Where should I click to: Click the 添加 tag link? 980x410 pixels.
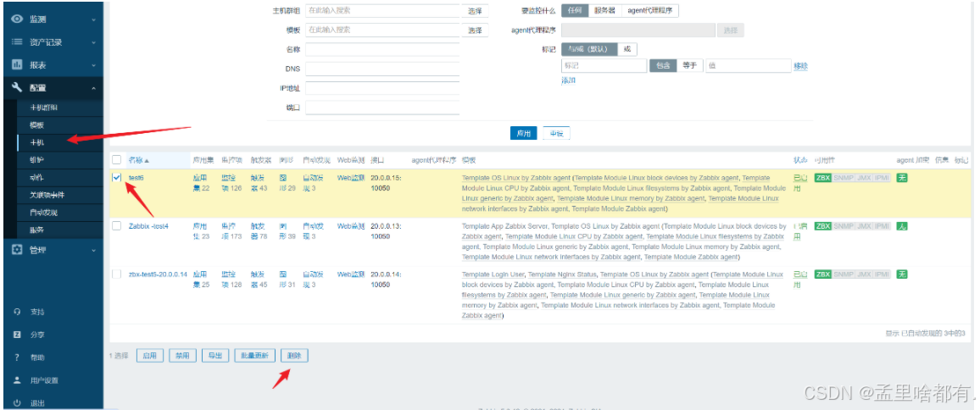[568, 80]
